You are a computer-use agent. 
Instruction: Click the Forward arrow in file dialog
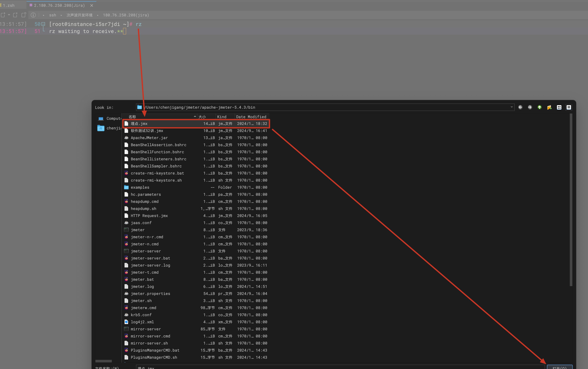tap(530, 107)
